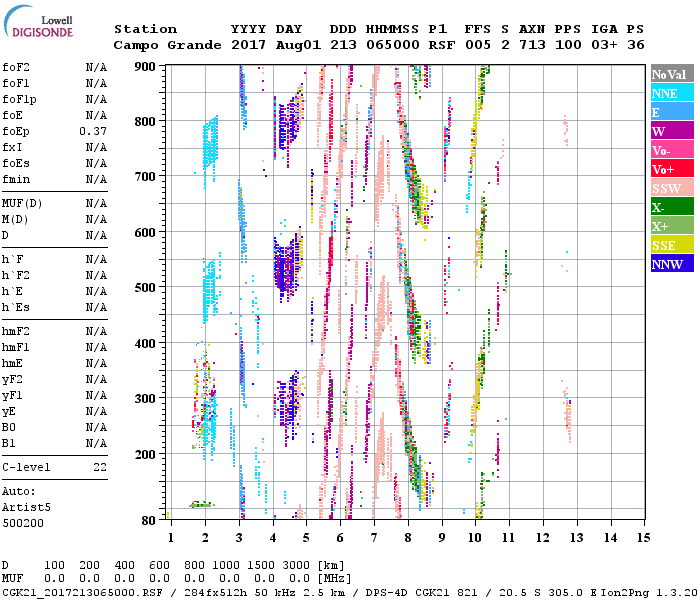Select the NNW blue legend swatch
The height and width of the screenshot is (600, 700).
tap(672, 264)
